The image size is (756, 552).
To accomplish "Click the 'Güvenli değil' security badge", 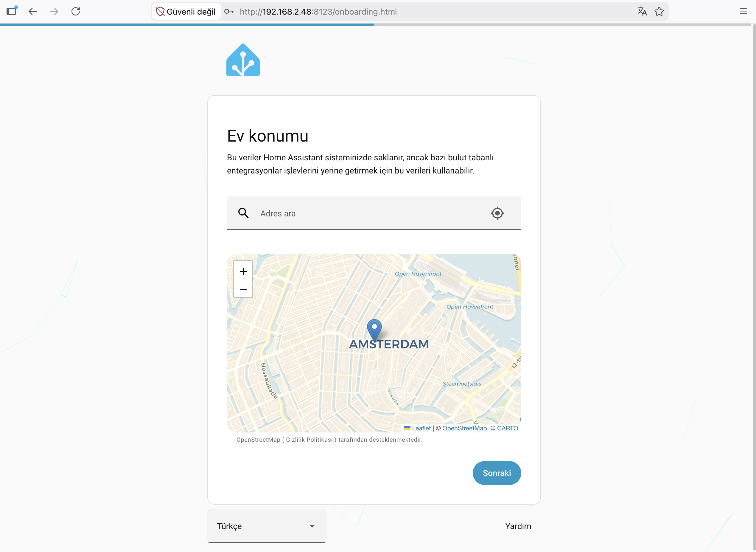I will tap(186, 12).
